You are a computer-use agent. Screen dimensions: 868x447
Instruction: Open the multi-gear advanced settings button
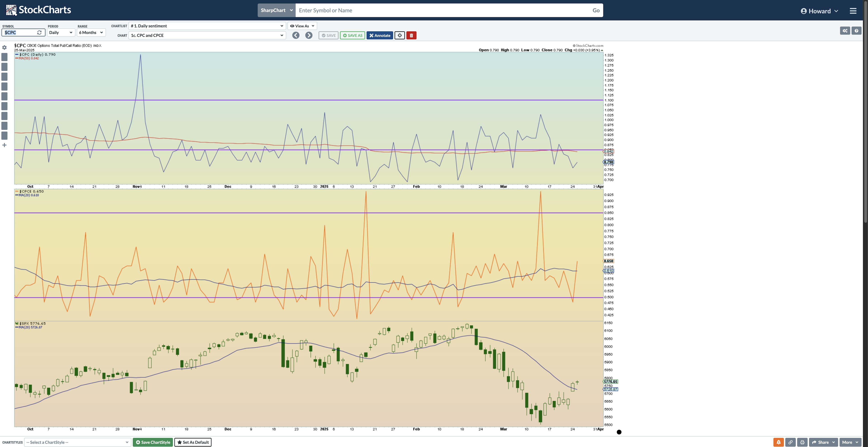coord(845,31)
